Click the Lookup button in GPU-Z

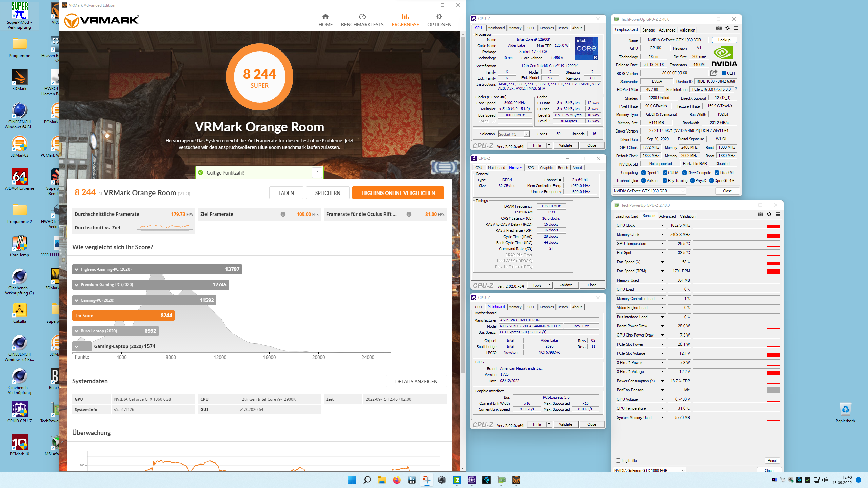(724, 40)
